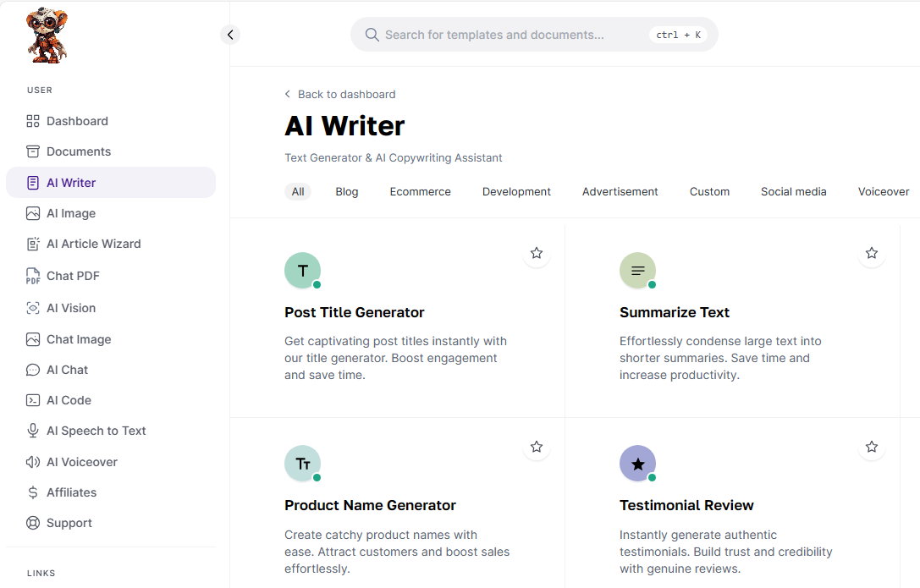The image size is (920, 588).
Task: Collapse the sidebar with the chevron
Action: tap(229, 34)
